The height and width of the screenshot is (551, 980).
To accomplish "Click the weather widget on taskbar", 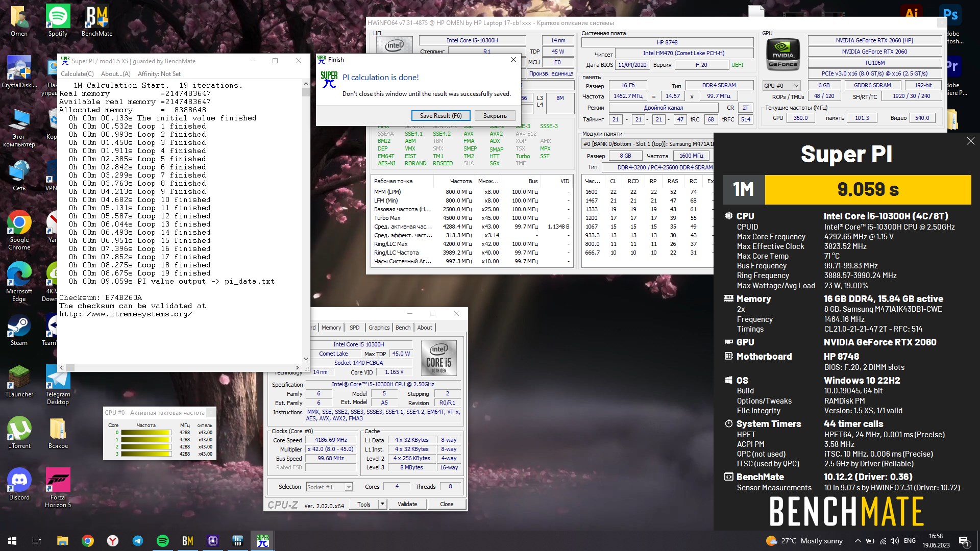I will 804,541.
